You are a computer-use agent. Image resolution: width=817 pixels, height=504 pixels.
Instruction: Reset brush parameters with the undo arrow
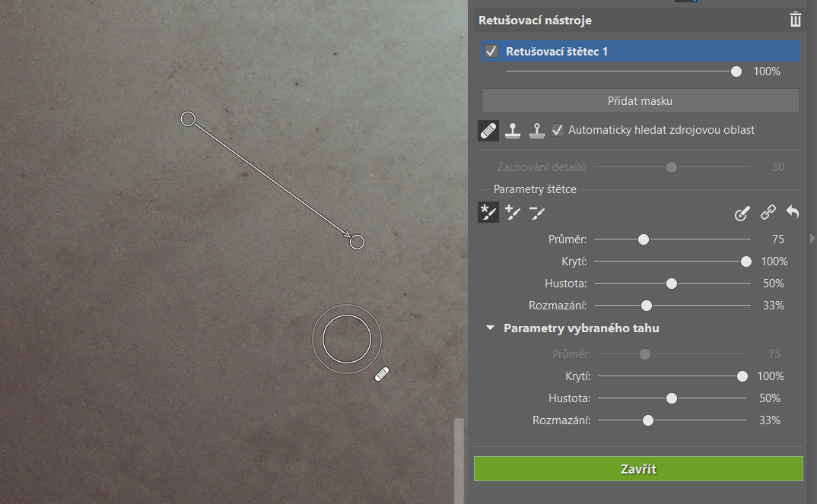793,213
